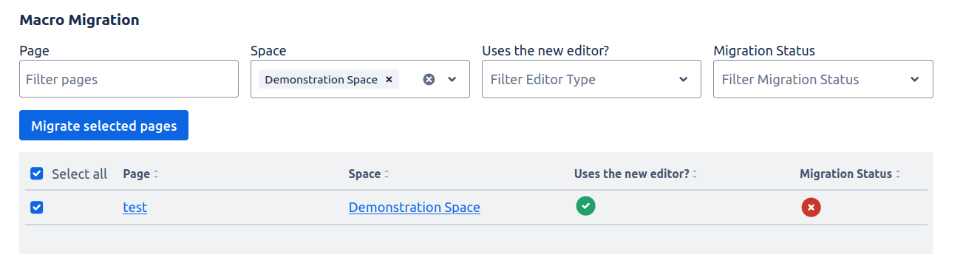The width and height of the screenshot is (980, 280).
Task: Expand the Space dropdown chevron
Action: tap(452, 79)
